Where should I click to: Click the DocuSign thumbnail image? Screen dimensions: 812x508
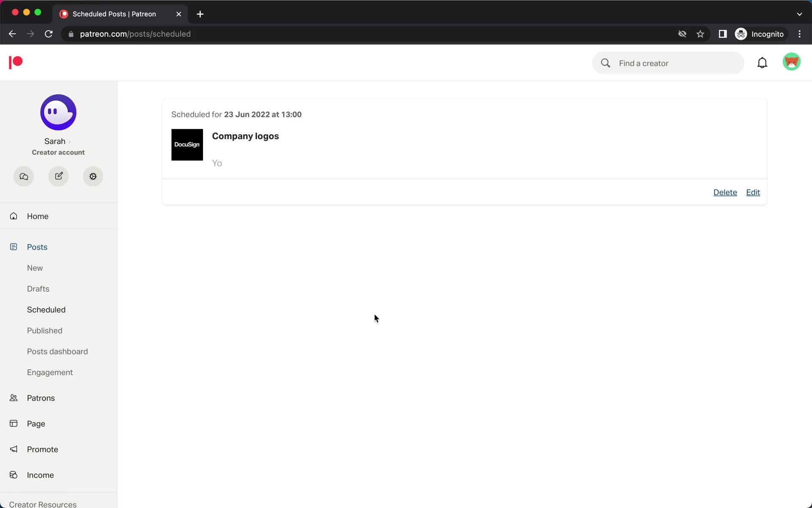tap(187, 144)
